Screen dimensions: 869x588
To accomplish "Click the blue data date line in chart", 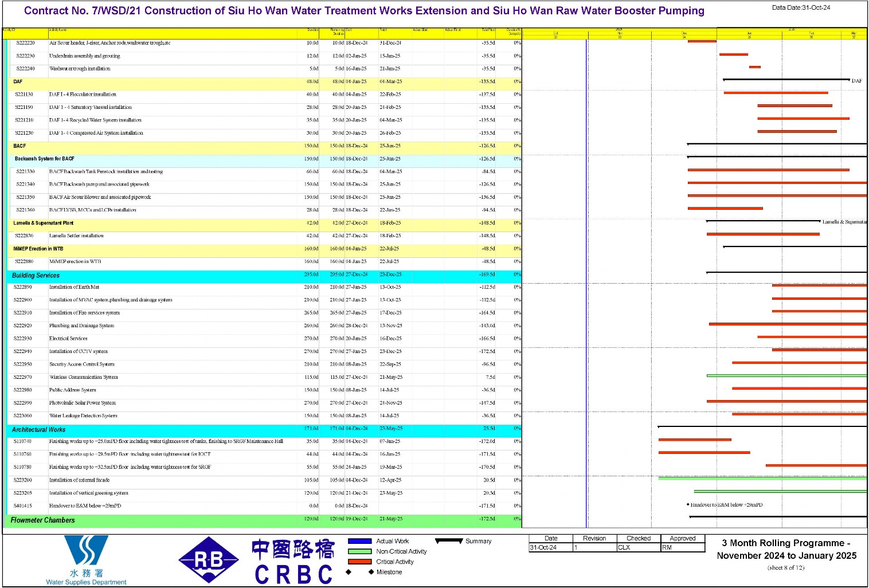I will 587,284.
